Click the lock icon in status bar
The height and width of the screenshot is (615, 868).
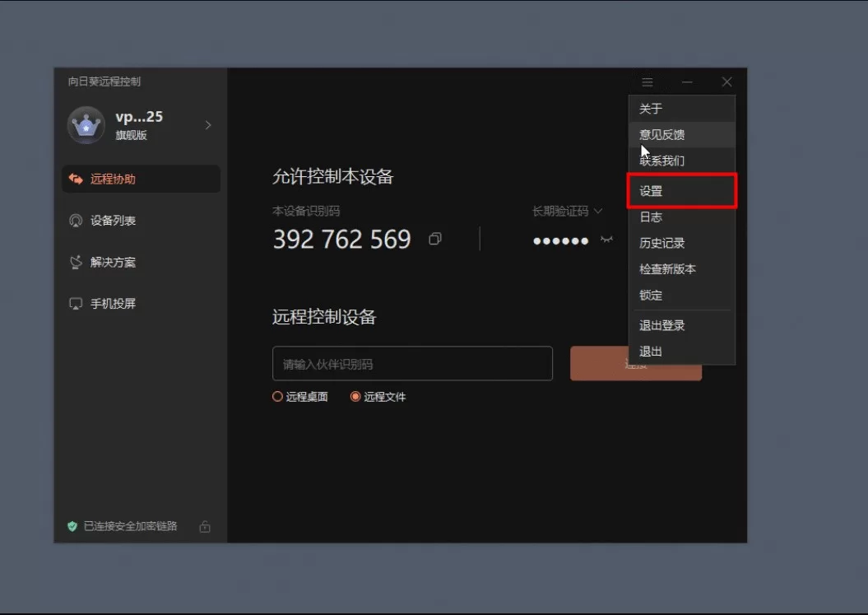point(205,527)
